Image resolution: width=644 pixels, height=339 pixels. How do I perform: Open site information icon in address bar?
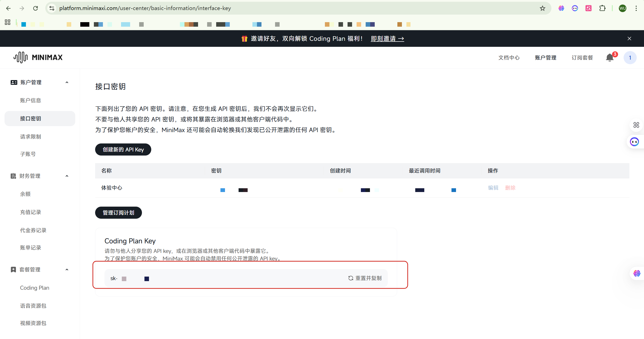coord(52,8)
